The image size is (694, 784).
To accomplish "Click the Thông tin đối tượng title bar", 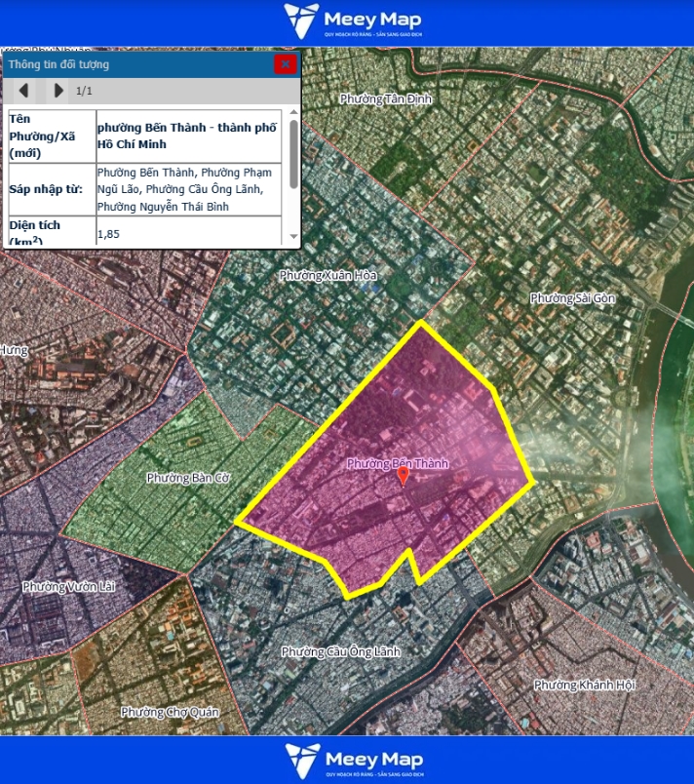I will [136, 64].
